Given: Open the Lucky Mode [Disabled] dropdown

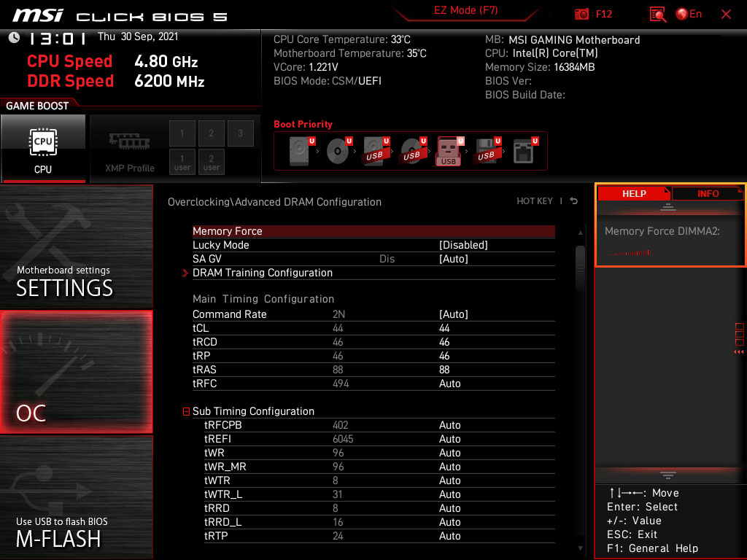Looking at the screenshot, I should coord(463,245).
